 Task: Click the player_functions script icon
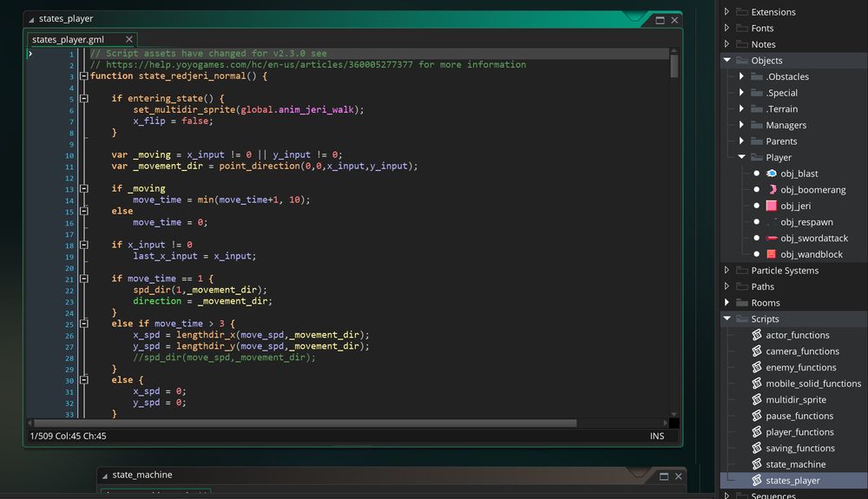(757, 431)
